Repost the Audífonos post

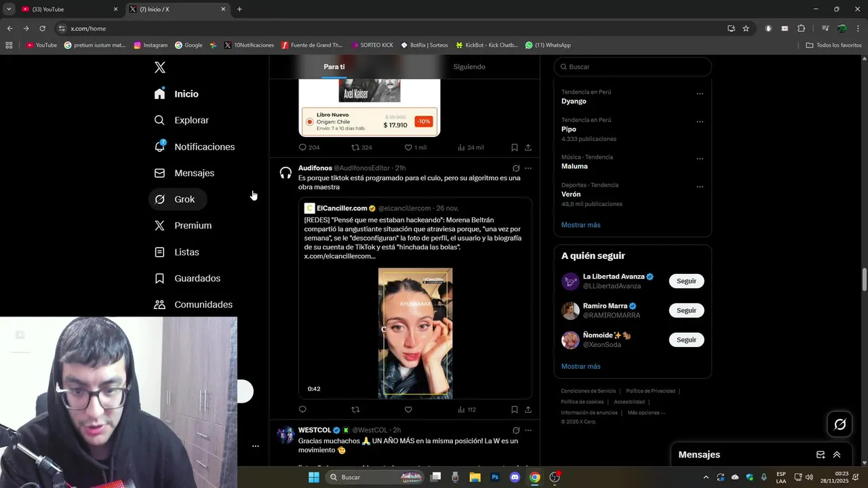(355, 409)
